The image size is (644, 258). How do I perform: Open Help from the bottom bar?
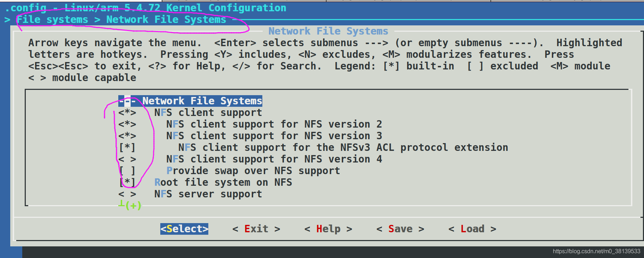click(328, 229)
